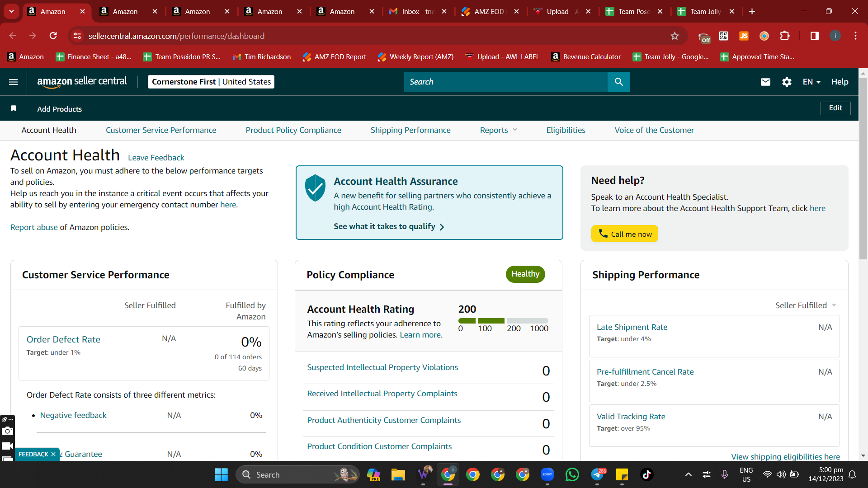Screen dimensions: 868x488
Task: Open Customer Service Performance tab
Action: point(161,130)
